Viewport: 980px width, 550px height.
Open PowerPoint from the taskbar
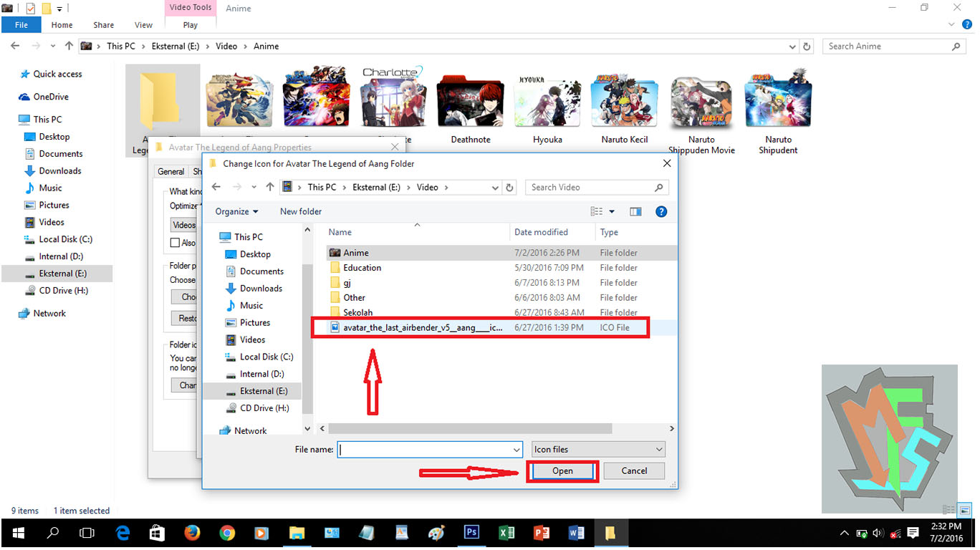coord(542,533)
